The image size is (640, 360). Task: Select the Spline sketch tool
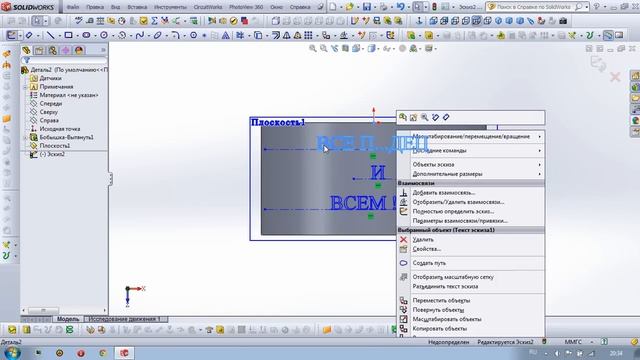140,36
